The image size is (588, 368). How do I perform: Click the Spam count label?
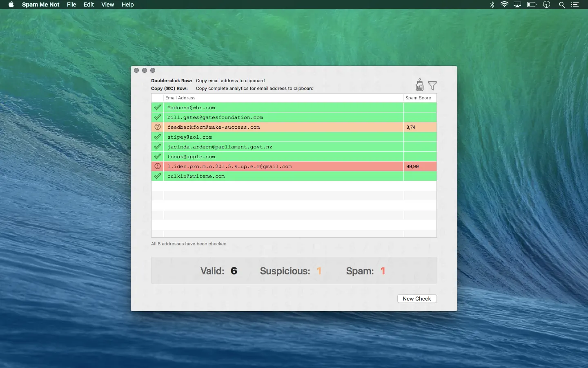click(360, 271)
